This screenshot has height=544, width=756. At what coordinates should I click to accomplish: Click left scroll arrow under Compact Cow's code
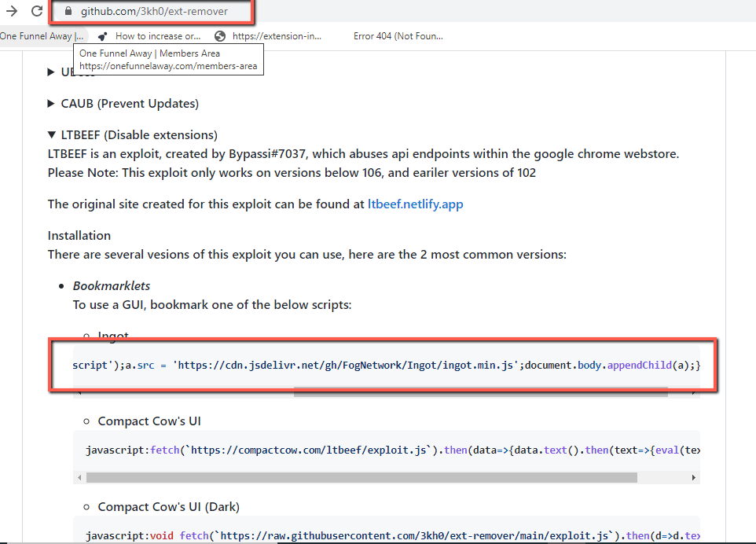tap(79, 477)
